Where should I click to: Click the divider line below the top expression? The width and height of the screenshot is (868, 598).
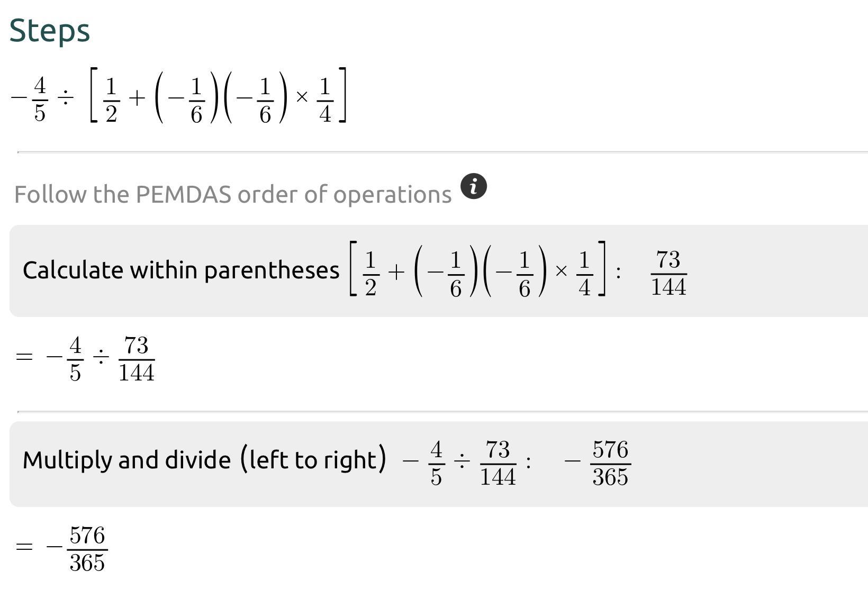(442, 152)
